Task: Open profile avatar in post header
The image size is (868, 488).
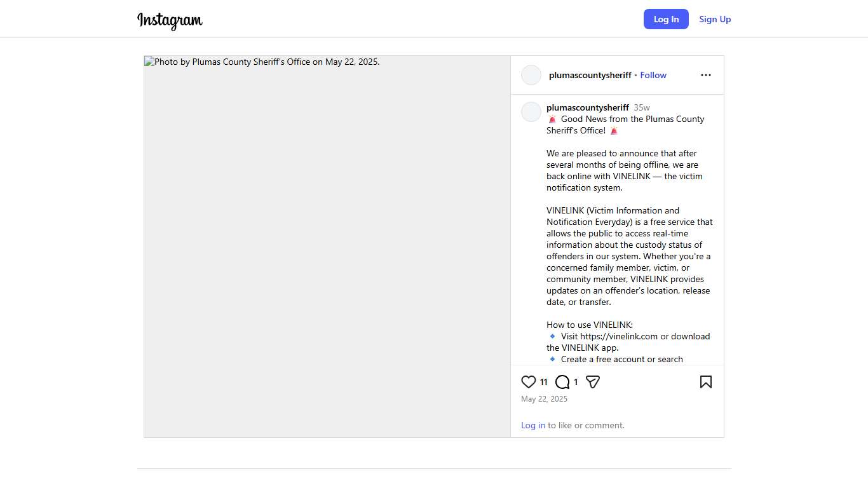Action: tap(531, 75)
